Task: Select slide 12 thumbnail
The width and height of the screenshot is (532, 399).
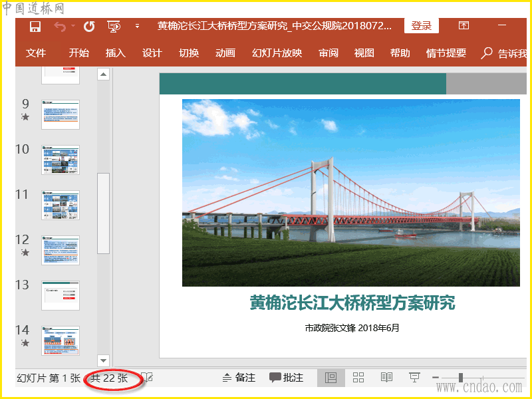Action: coord(61,251)
